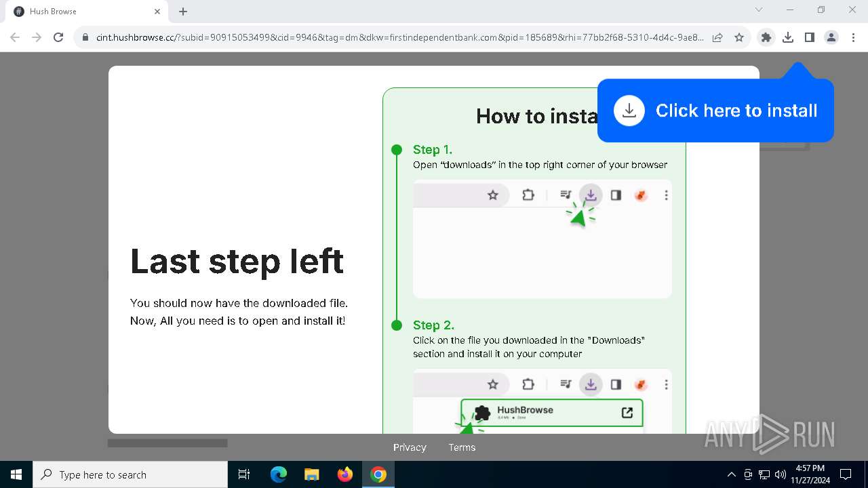Image resolution: width=868 pixels, height=488 pixels.
Task: Open File Explorer from the taskbar
Action: (x=312, y=474)
